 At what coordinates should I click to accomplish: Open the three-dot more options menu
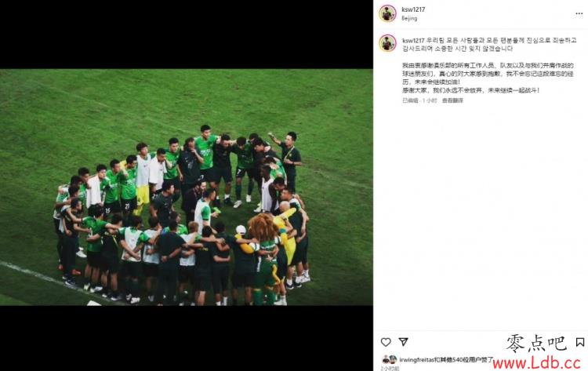tap(579, 13)
